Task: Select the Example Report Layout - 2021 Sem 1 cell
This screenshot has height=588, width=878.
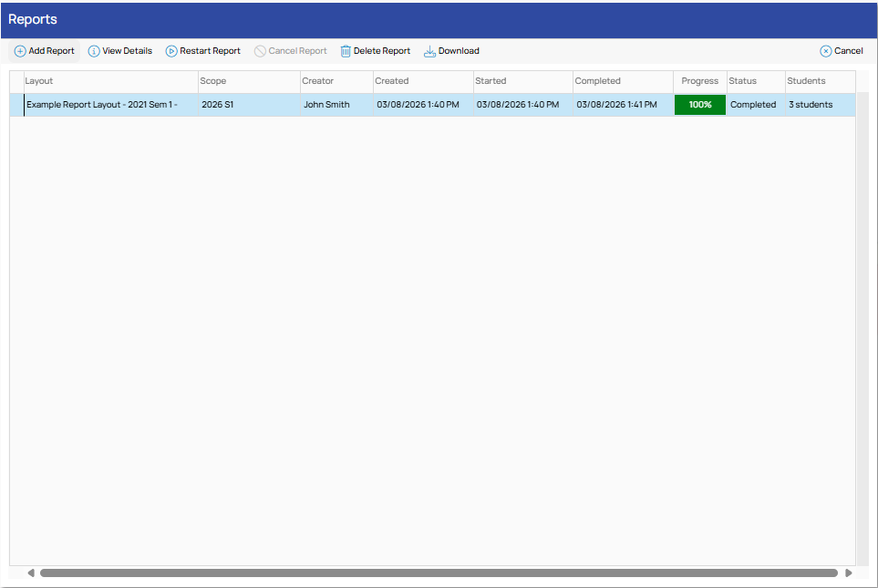Action: (x=111, y=105)
